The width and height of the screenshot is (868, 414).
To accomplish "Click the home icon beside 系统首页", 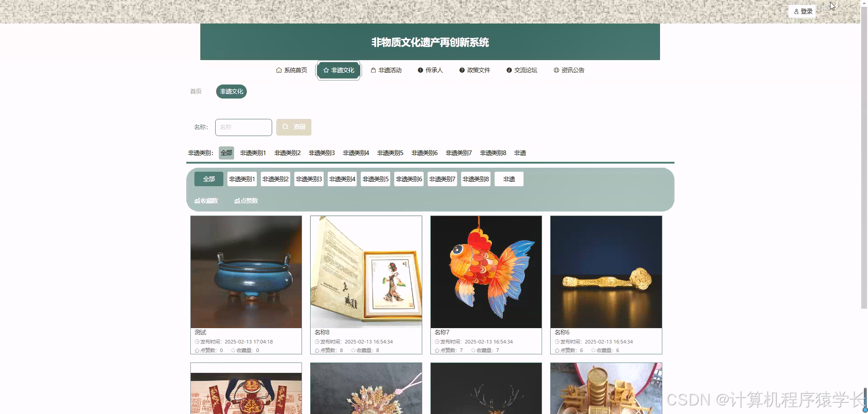I will click(x=278, y=70).
